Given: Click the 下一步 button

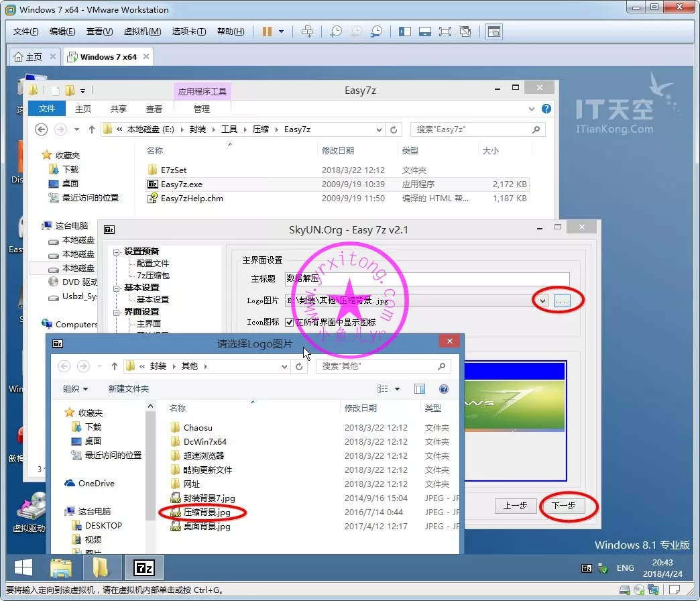Looking at the screenshot, I should point(563,506).
